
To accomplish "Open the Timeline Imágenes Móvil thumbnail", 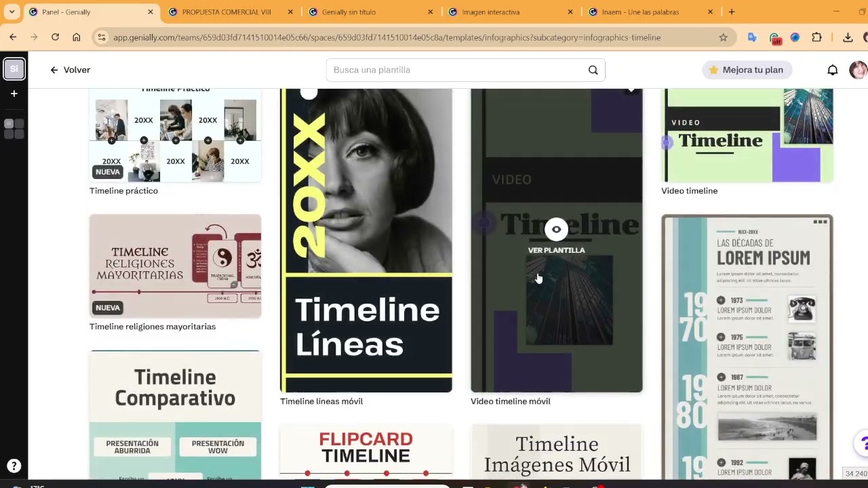I will pos(557,452).
